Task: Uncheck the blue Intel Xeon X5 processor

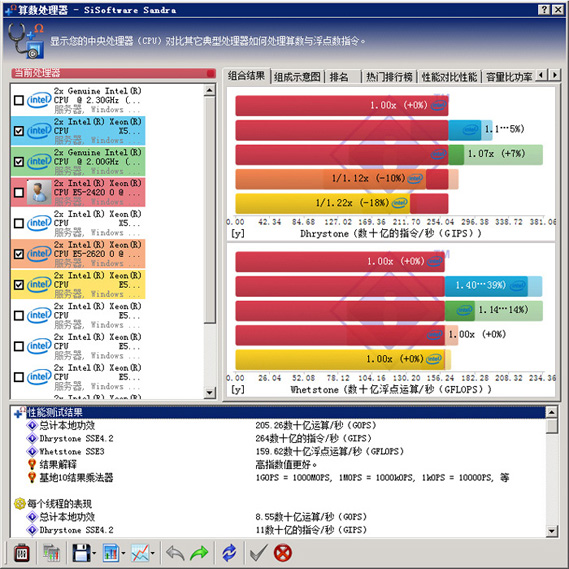Action: (19, 131)
